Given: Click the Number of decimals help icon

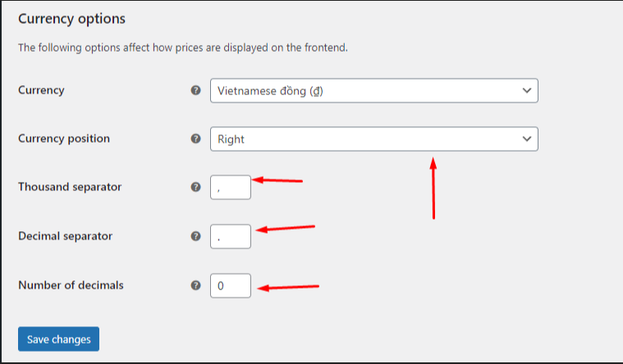Looking at the screenshot, I should (x=195, y=285).
